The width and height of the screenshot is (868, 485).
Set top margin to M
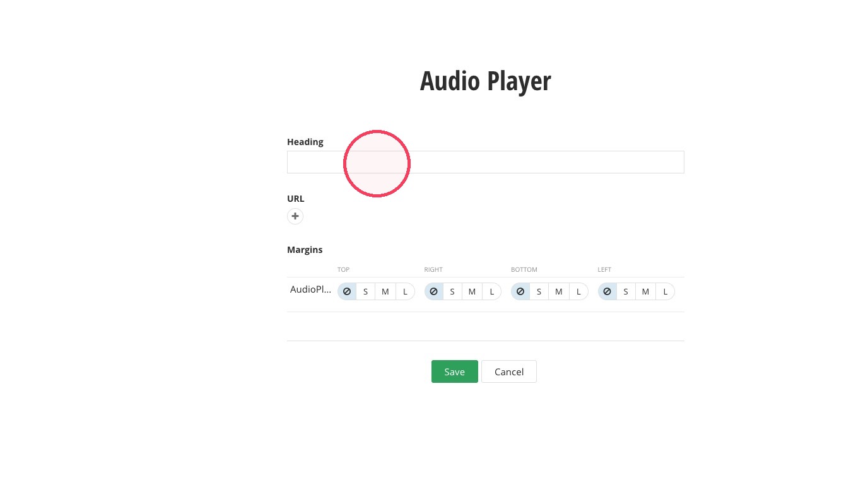(385, 291)
